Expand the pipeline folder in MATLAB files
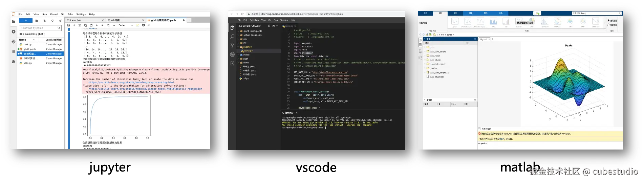Screen dimensions: 644x182 coord(425,68)
